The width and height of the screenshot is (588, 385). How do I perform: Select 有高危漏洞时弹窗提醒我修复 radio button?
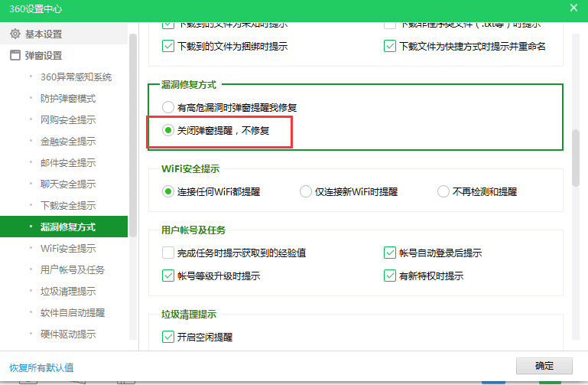coord(168,107)
